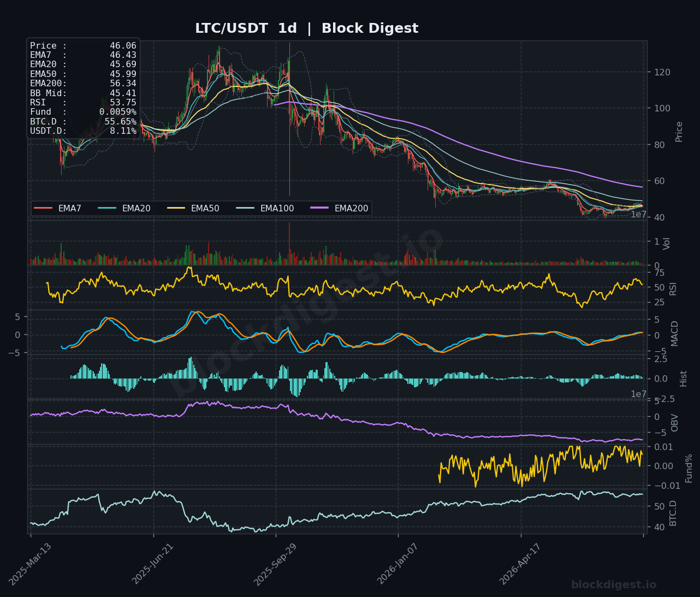Image resolution: width=700 pixels, height=597 pixels.
Task: Click the 25 RSI axis tick
Action: [x=659, y=303]
